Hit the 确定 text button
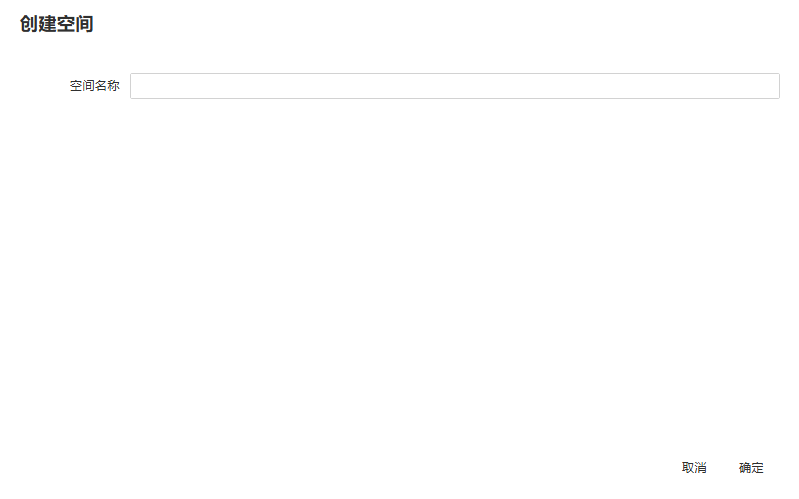This screenshot has height=499, width=799. [x=751, y=467]
